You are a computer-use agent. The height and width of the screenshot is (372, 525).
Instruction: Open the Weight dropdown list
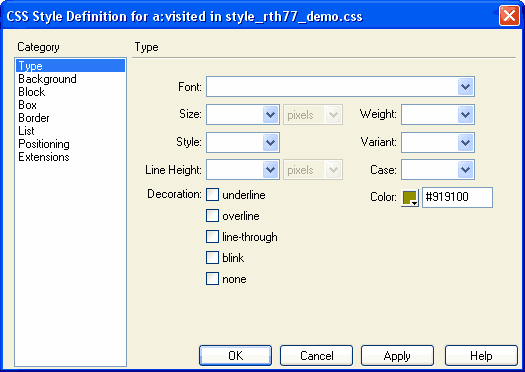click(x=465, y=115)
